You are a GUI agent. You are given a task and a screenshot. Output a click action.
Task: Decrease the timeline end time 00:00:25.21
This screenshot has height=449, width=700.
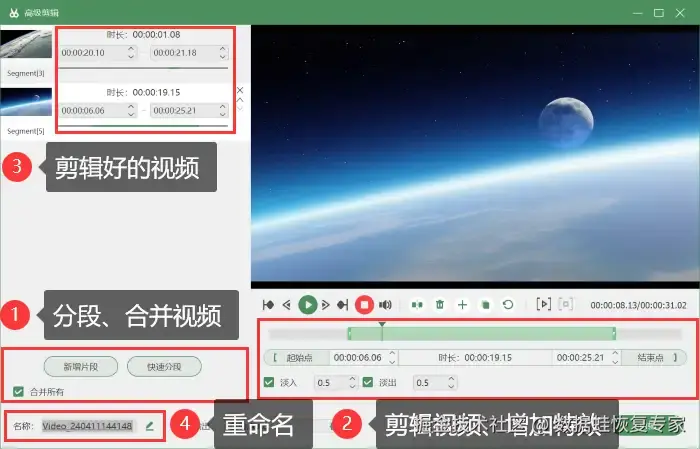(x=615, y=361)
